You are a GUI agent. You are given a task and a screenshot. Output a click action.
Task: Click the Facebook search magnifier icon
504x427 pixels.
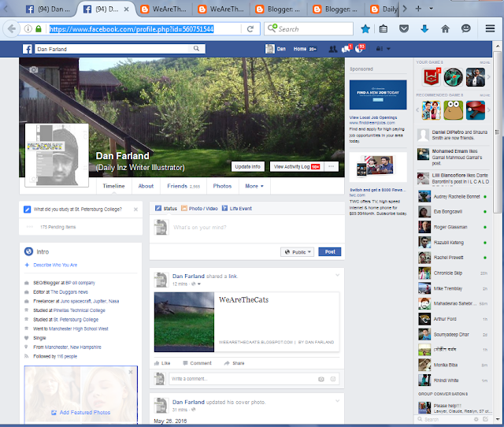coord(196,49)
